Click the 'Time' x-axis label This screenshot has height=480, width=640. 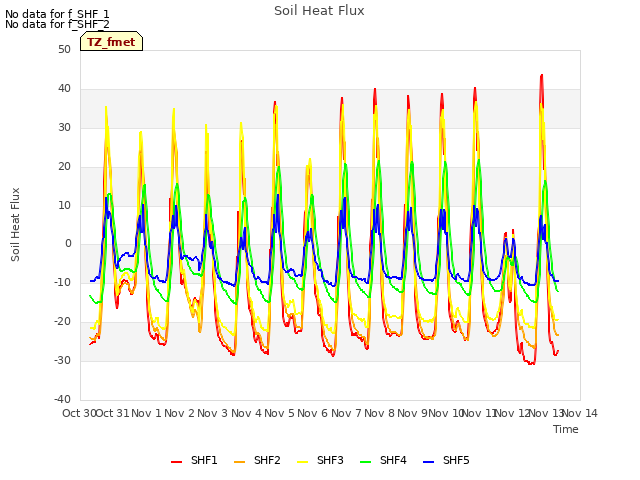(x=566, y=429)
